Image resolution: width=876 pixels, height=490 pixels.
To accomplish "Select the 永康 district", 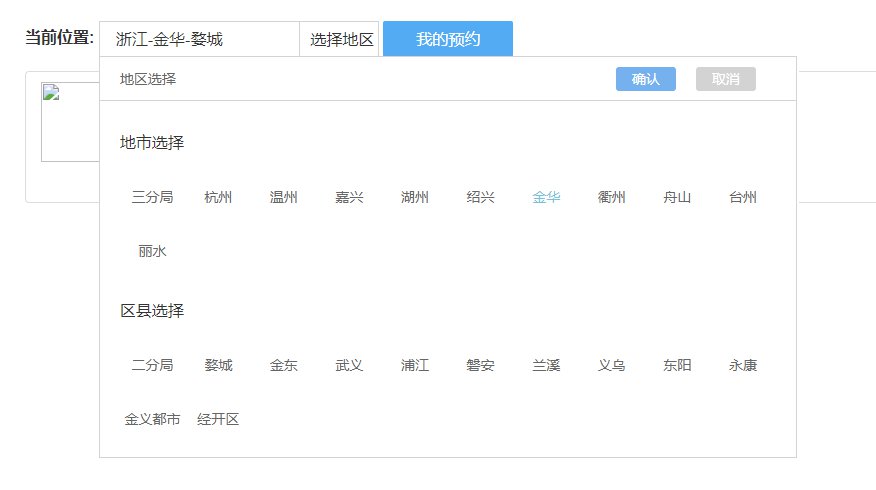I will pyautogui.click(x=743, y=365).
